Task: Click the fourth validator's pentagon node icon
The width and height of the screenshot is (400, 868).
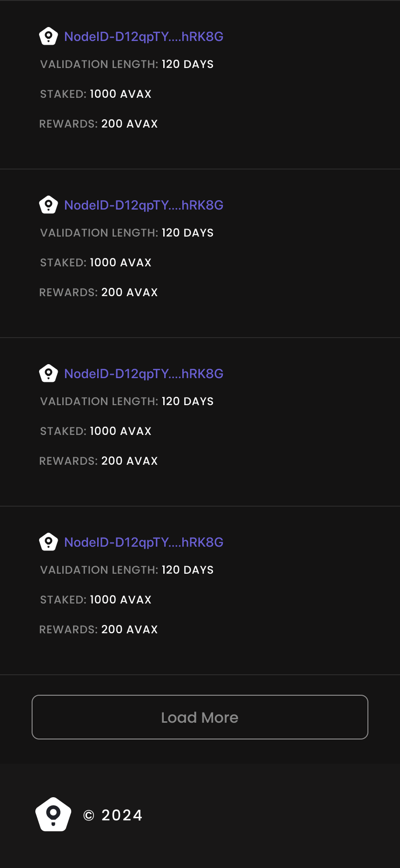Action: [48, 542]
